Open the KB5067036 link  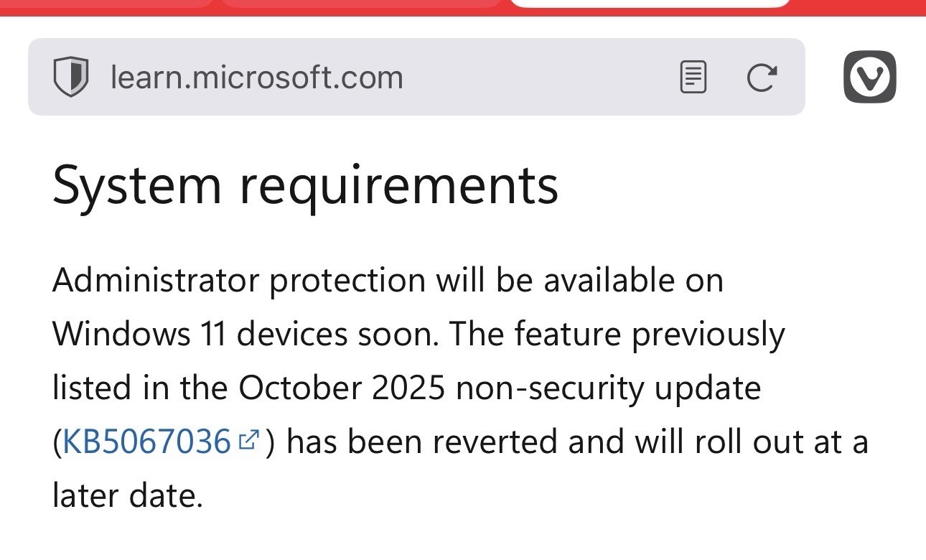pos(146,442)
